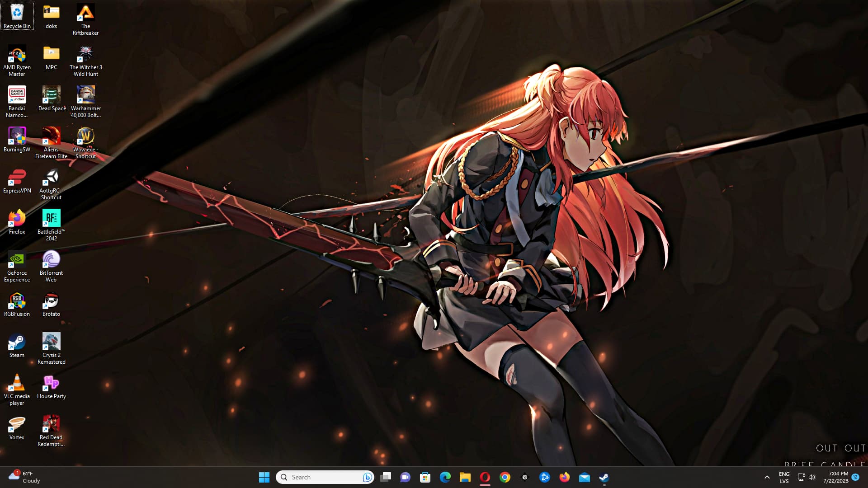The height and width of the screenshot is (488, 868).
Task: Open the ENG LVS language switcher
Action: [x=784, y=477]
